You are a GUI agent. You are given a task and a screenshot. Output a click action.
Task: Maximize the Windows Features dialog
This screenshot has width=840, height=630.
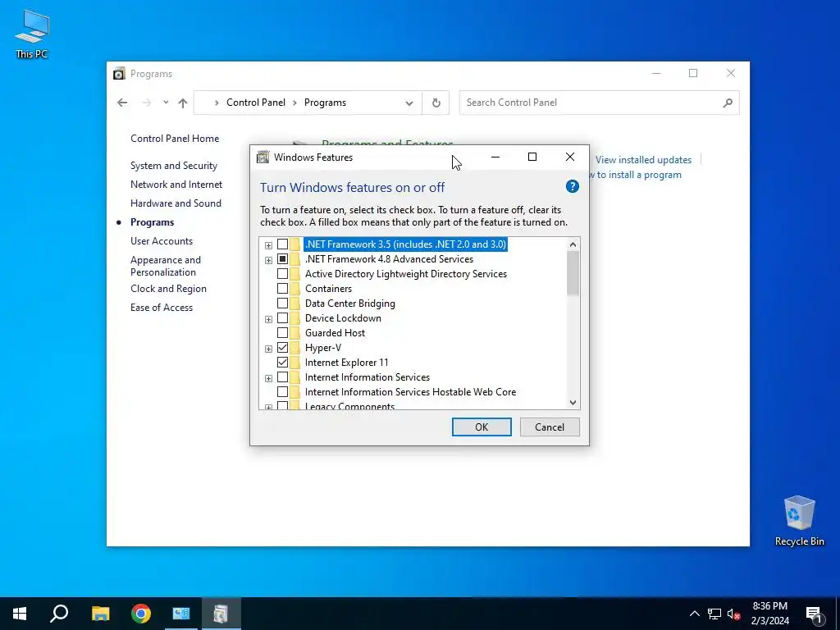[532, 157]
